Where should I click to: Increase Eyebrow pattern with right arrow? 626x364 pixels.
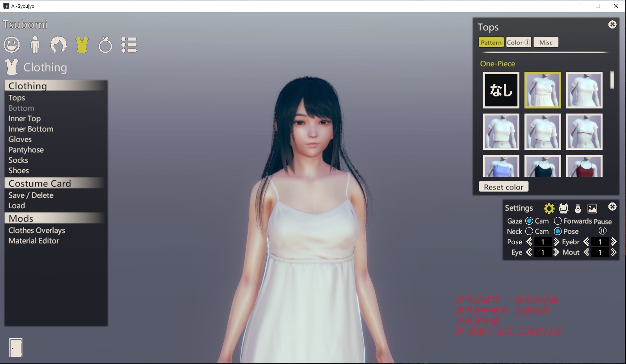(x=614, y=242)
